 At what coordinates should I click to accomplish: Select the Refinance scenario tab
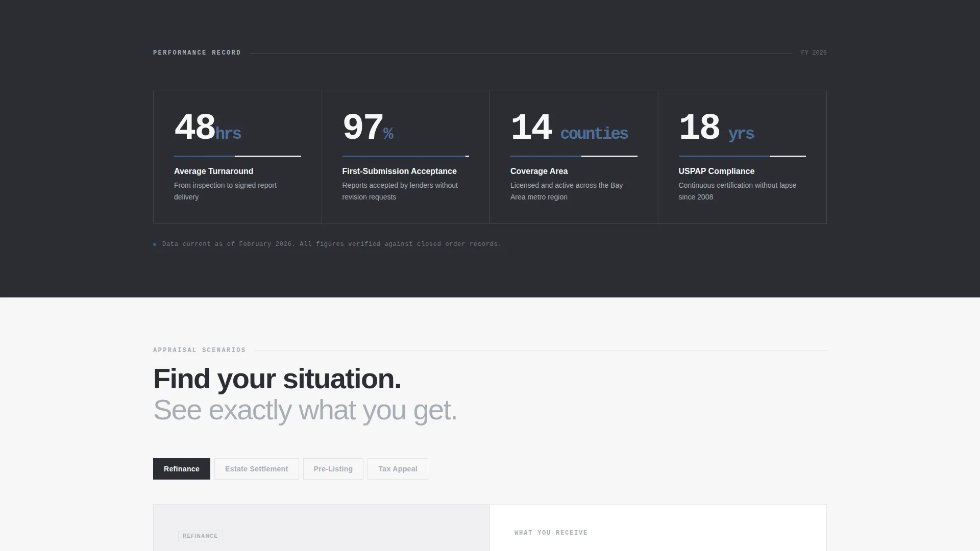tap(181, 469)
